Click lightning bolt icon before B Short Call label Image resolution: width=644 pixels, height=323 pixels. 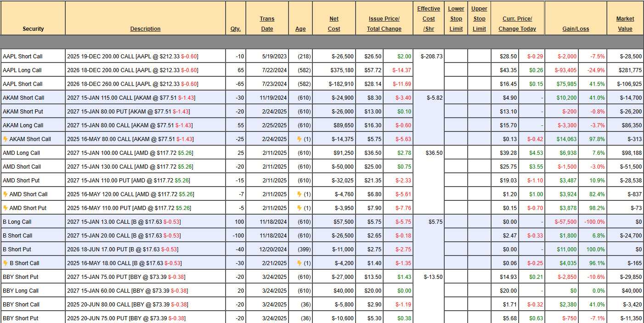coord(6,263)
